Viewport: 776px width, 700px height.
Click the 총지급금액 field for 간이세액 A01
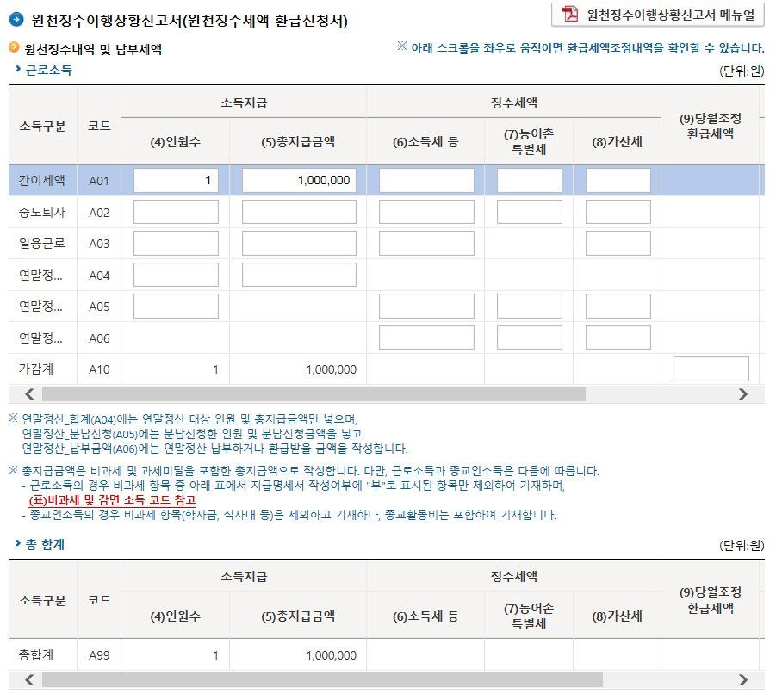(298, 180)
